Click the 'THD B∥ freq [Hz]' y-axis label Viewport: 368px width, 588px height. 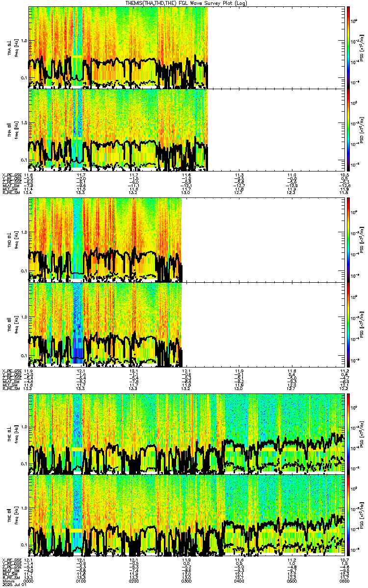click(x=12, y=324)
